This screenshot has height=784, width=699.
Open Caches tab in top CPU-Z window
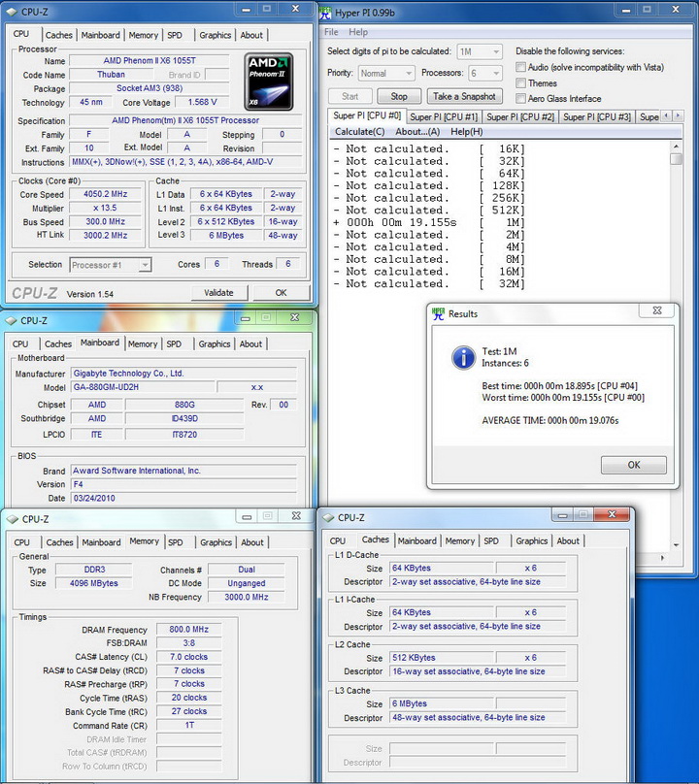[x=59, y=35]
